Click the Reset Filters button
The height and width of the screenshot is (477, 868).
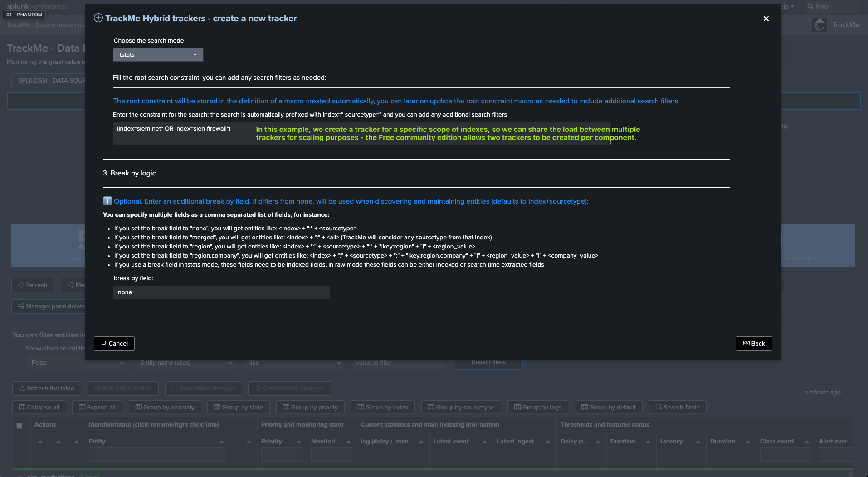[488, 362]
